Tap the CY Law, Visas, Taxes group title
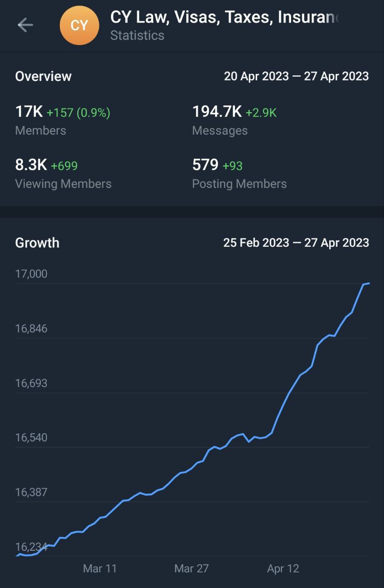This screenshot has height=588, width=384. tap(224, 17)
